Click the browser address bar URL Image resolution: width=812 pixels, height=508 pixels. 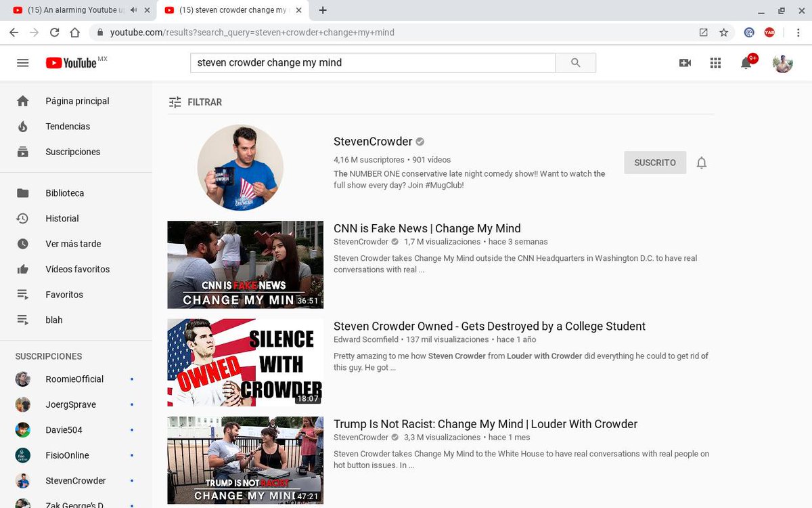252,33
